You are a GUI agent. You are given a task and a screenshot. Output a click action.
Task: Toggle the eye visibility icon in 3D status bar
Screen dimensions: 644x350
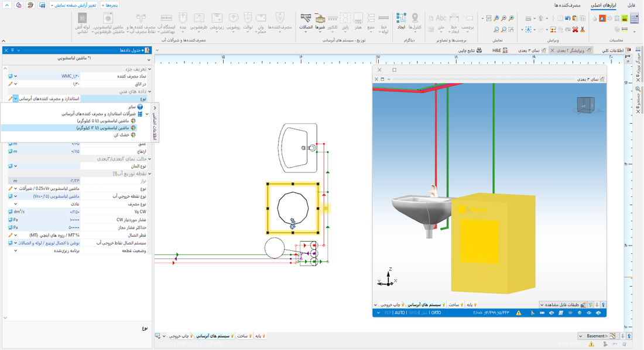pyautogui.click(x=589, y=313)
